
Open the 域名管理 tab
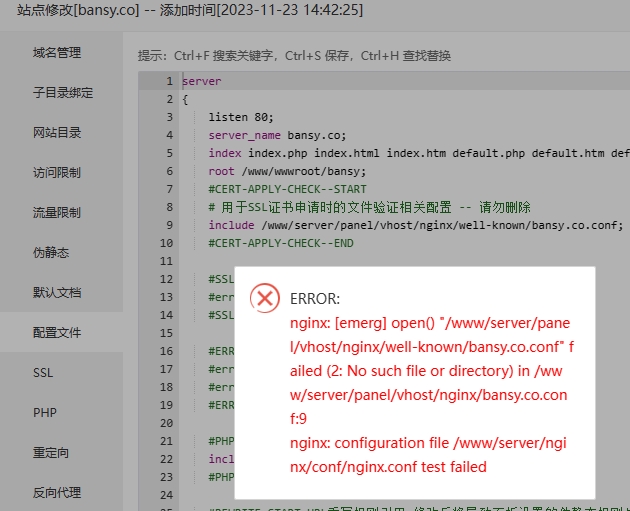(57, 53)
